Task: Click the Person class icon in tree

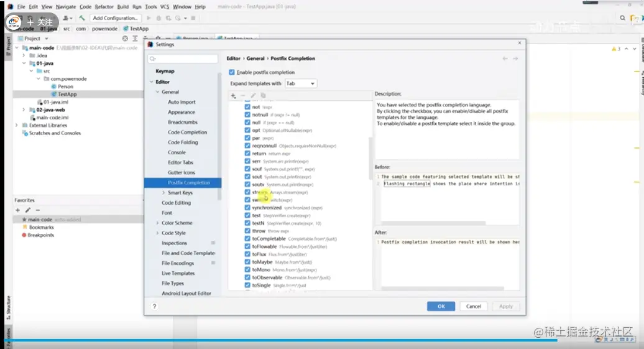Action: tap(54, 86)
